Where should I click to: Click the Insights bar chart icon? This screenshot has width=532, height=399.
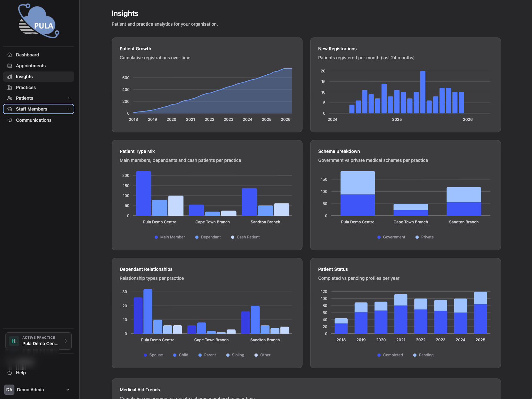[10, 77]
